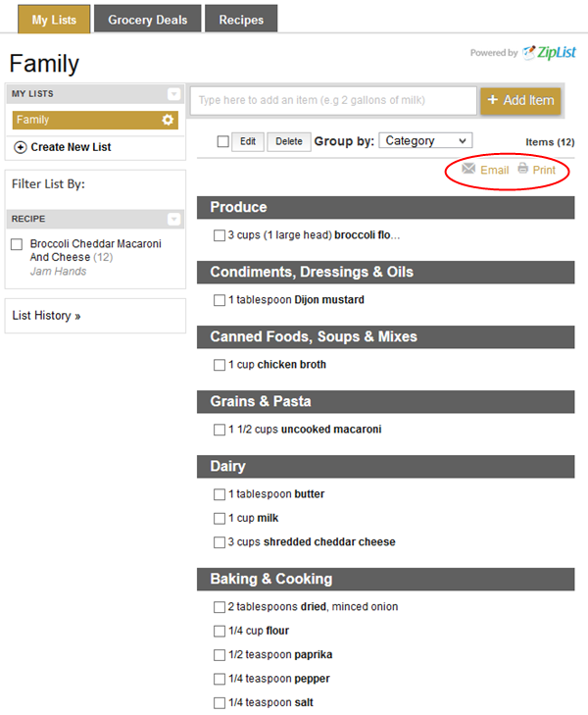Viewport: 588px width, 715px height.
Task: Switch to the My Lists tab
Action: tap(54, 20)
